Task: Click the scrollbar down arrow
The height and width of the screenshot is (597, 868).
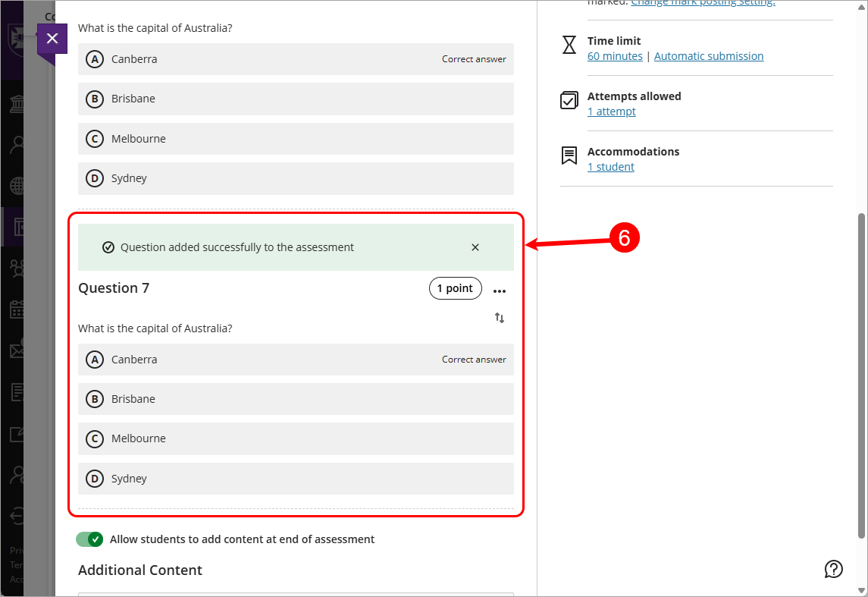Action: pos(861,590)
